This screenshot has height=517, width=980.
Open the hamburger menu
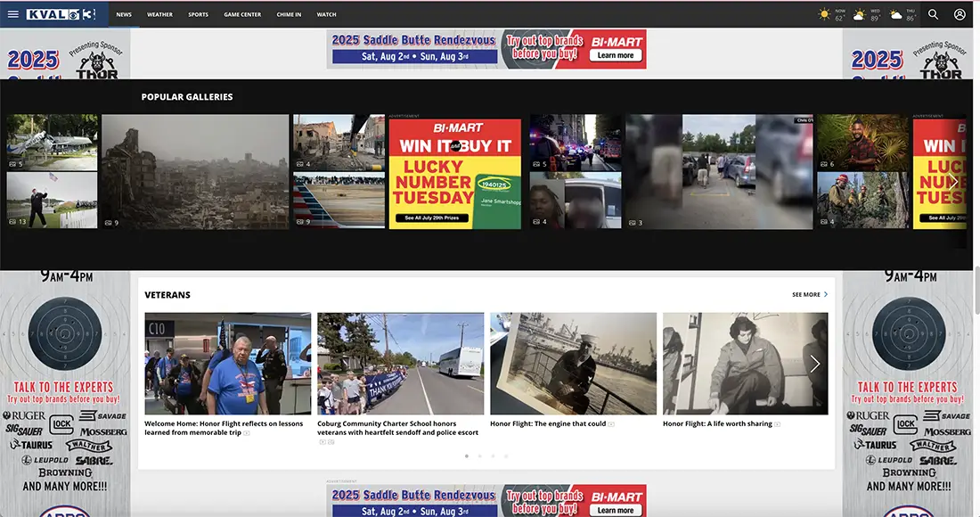click(13, 13)
